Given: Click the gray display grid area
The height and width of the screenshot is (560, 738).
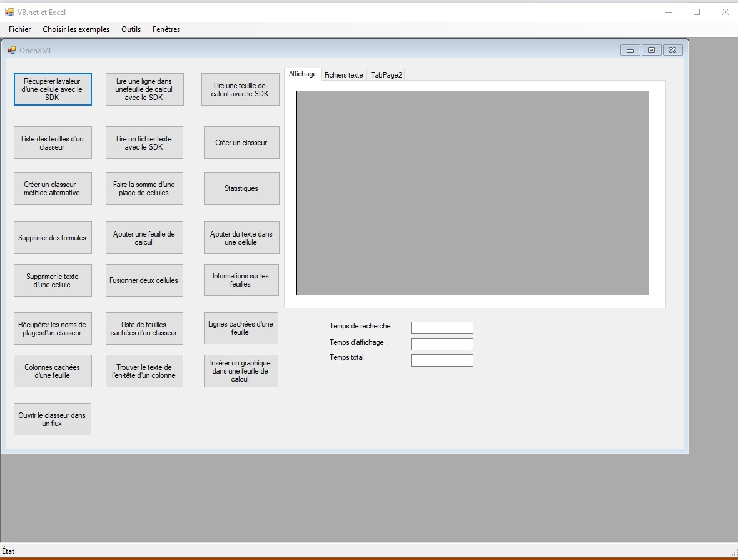Looking at the screenshot, I should [x=472, y=193].
